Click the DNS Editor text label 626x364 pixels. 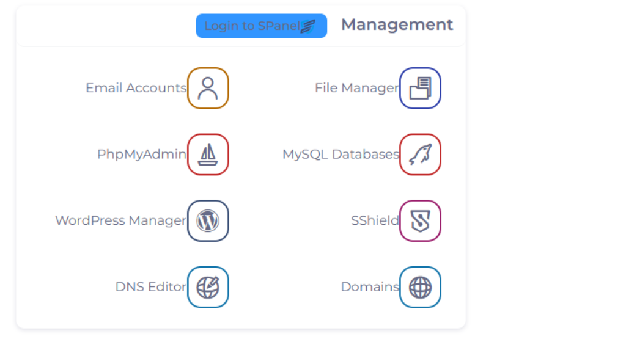151,286
